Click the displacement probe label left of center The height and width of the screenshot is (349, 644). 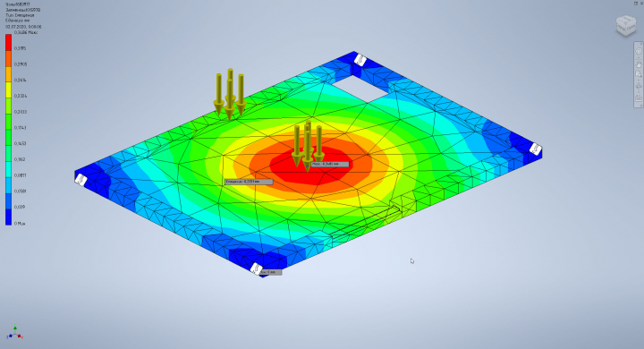(x=249, y=182)
